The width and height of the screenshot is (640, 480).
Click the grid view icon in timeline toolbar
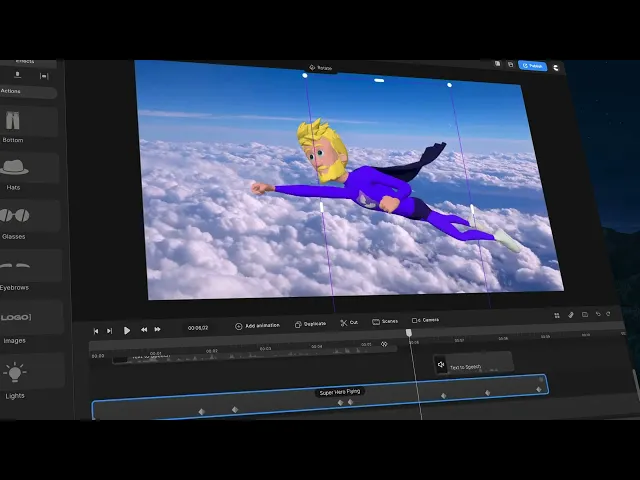[x=557, y=316]
